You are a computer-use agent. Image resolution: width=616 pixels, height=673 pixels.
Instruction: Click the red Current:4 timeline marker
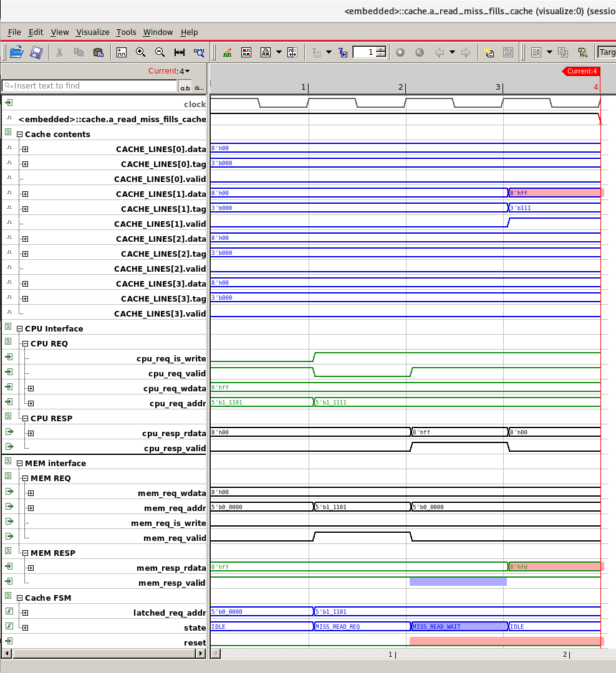pyautogui.click(x=581, y=71)
